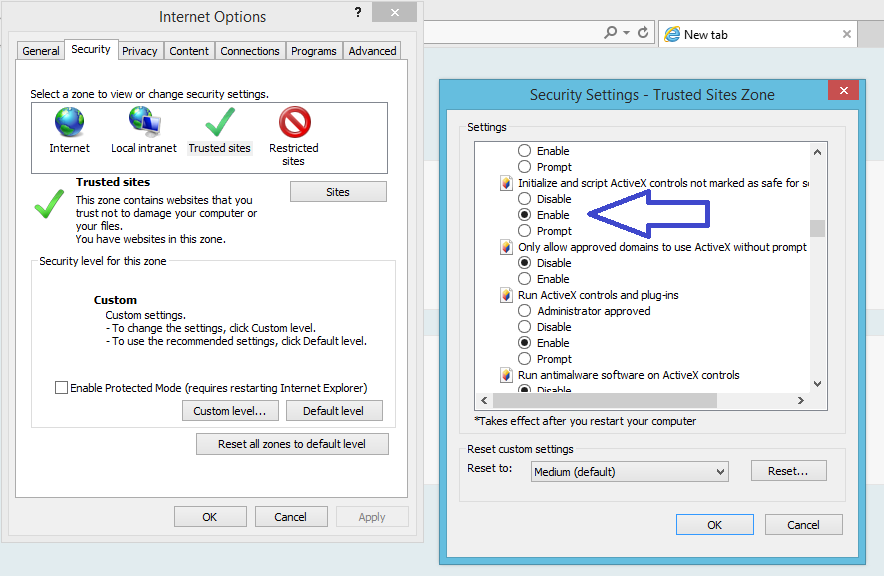The height and width of the screenshot is (576, 884).
Task: Switch to the General tab
Action: pyautogui.click(x=41, y=51)
